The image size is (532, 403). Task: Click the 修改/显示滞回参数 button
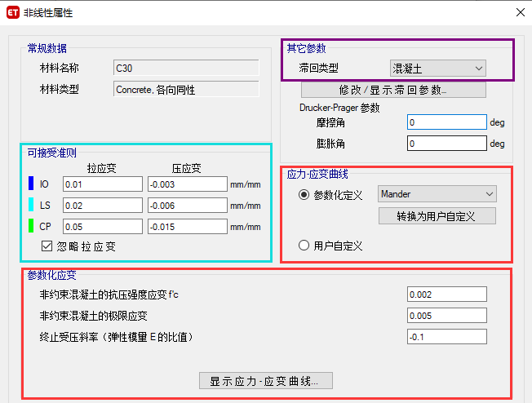coord(393,90)
